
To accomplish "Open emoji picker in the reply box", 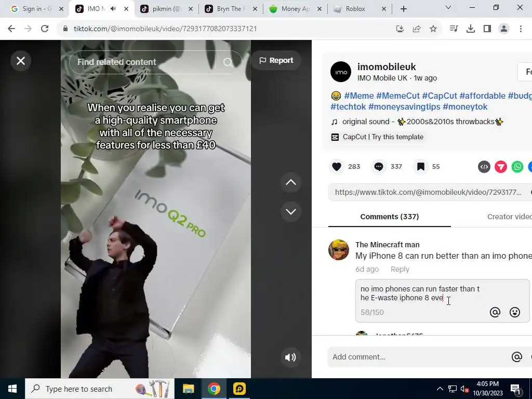I will tap(515, 312).
